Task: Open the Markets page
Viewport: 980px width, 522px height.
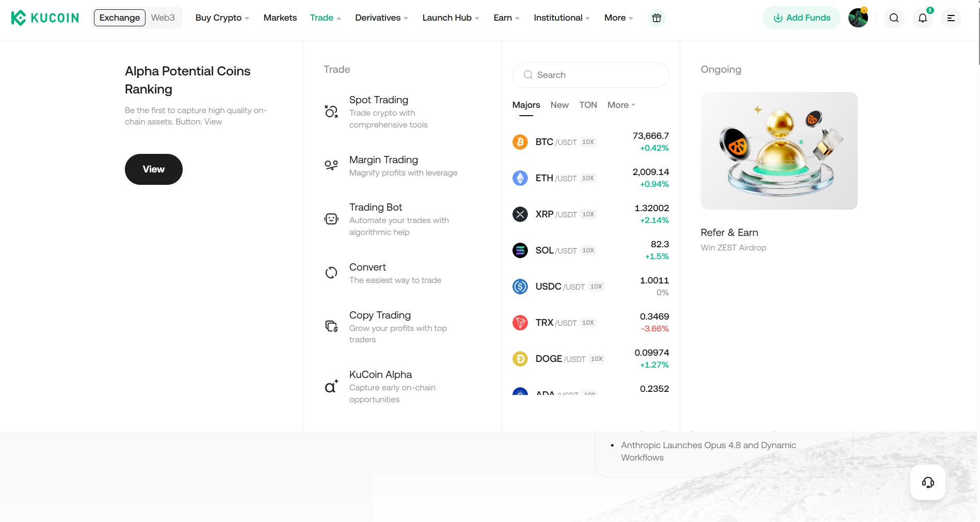Action: click(280, 18)
